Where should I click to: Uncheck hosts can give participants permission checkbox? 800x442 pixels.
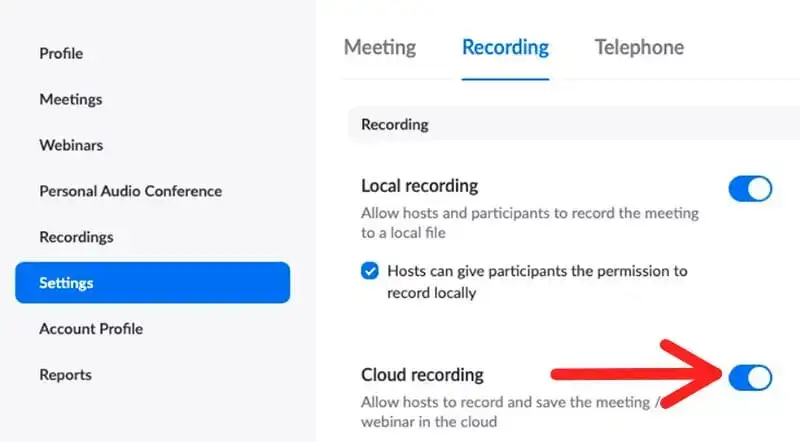click(370, 271)
